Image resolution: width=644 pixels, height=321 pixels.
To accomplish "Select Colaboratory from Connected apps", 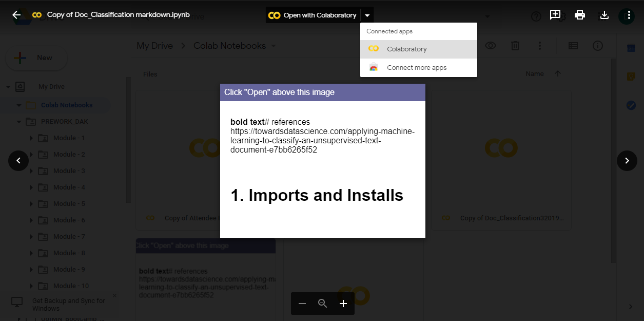I will 419,49.
